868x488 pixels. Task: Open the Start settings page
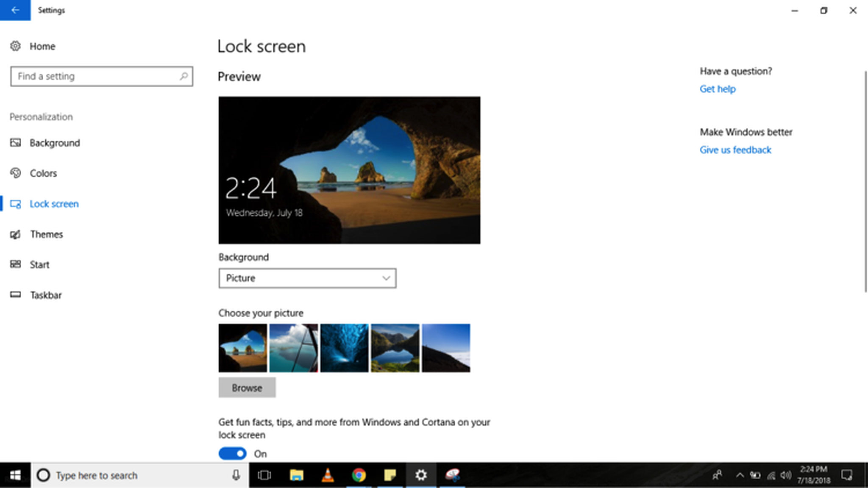coord(39,264)
